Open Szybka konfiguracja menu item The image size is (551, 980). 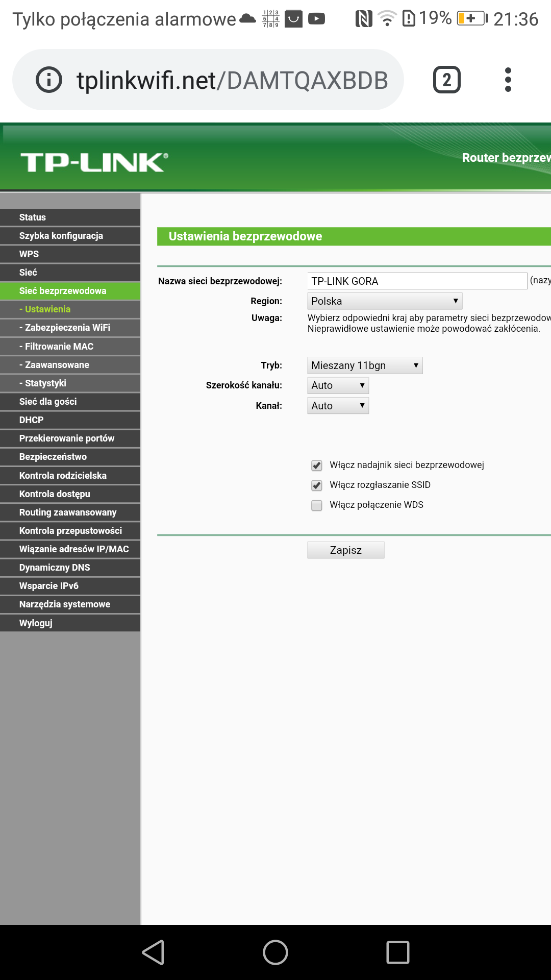[x=70, y=236]
